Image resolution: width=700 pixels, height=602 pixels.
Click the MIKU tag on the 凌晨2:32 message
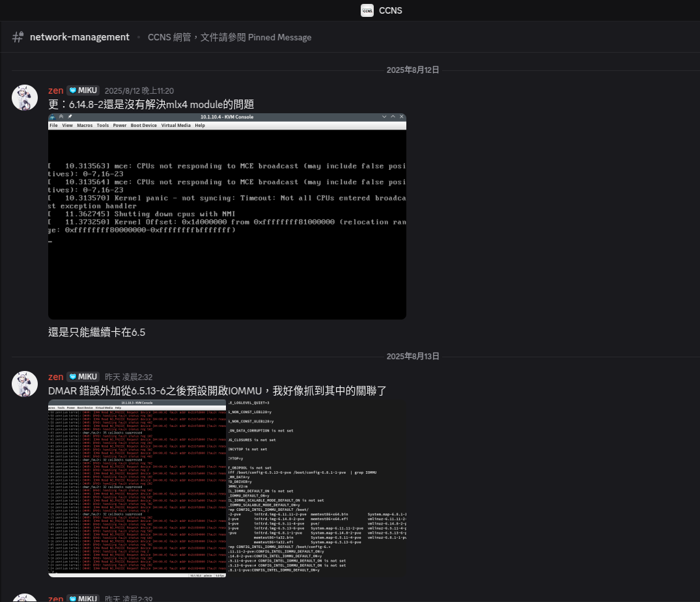(83, 377)
